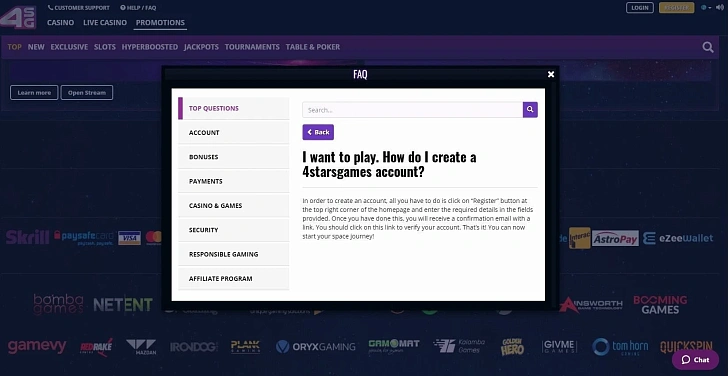Image resolution: width=728 pixels, height=376 pixels.
Task: Close the FAQ dialog
Action: (x=551, y=74)
